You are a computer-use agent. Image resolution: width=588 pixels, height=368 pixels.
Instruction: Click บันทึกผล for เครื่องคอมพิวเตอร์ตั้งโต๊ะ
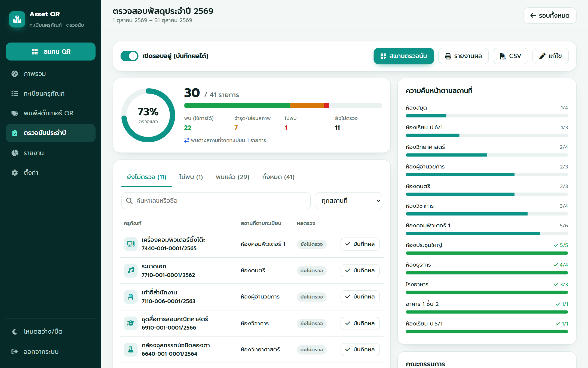[360, 244]
